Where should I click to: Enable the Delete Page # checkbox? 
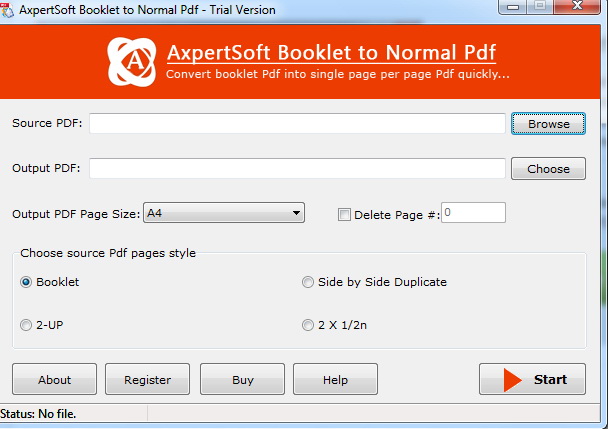(x=344, y=215)
